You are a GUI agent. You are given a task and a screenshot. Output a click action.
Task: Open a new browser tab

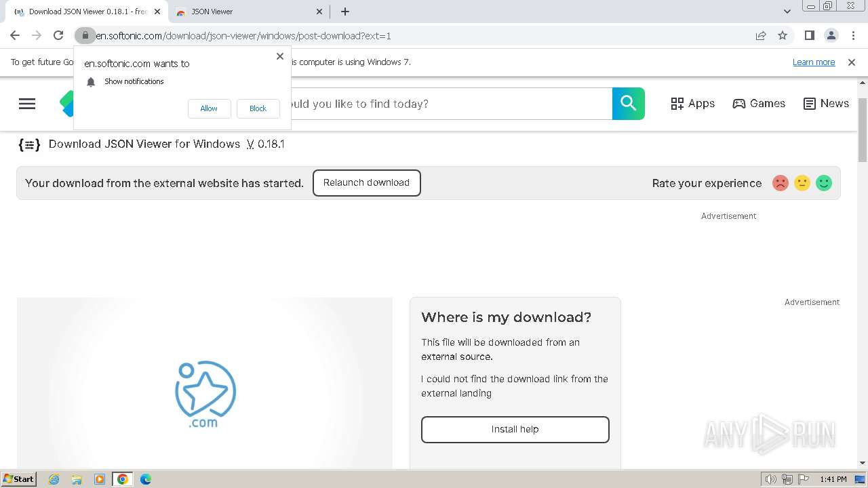[x=345, y=12]
